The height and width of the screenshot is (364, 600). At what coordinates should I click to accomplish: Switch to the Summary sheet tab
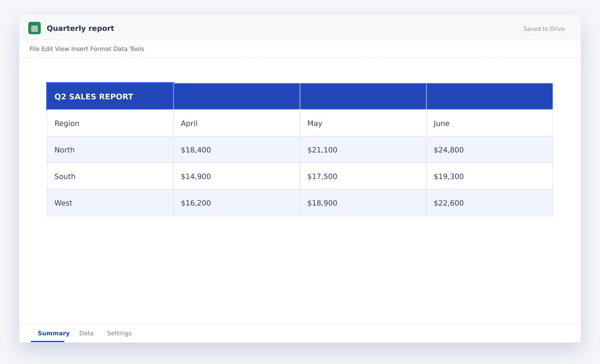click(x=54, y=333)
